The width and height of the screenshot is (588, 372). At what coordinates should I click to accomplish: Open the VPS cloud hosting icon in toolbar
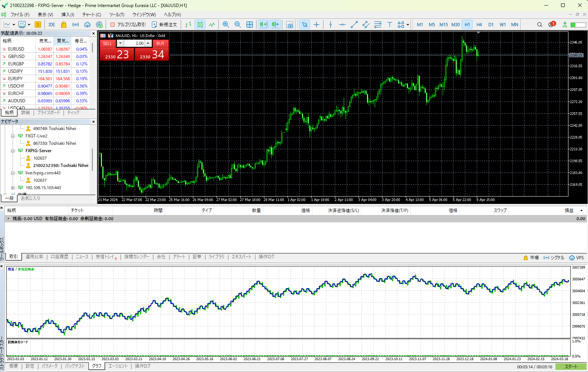pos(88,25)
